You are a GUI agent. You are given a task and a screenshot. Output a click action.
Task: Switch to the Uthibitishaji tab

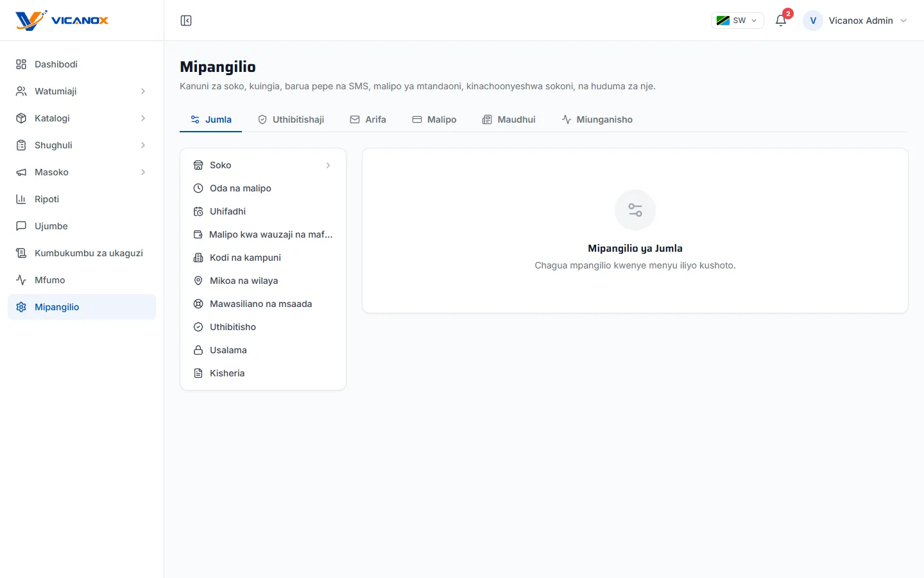[x=291, y=119]
